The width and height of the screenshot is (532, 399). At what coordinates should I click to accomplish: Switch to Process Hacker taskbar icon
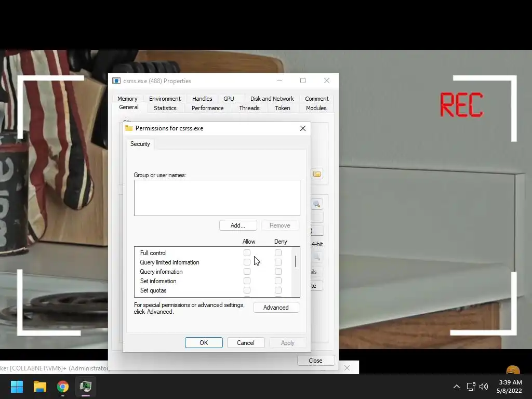tap(86, 387)
